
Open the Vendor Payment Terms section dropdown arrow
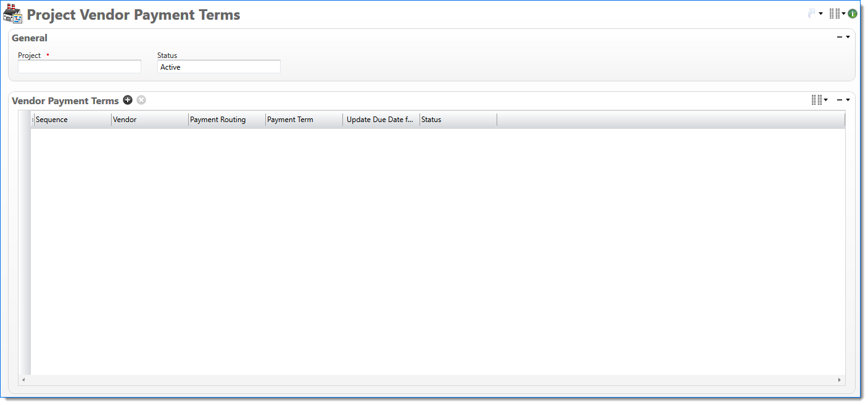pyautogui.click(x=848, y=100)
